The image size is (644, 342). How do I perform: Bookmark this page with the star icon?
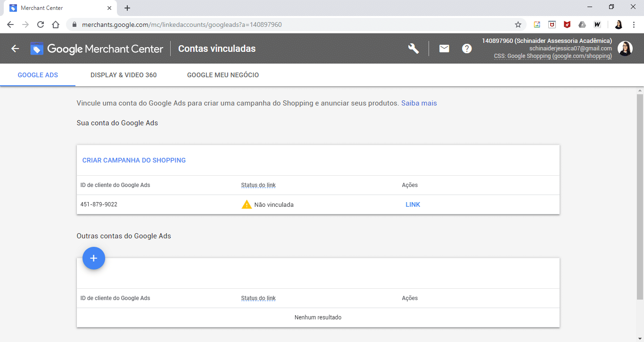point(518,24)
